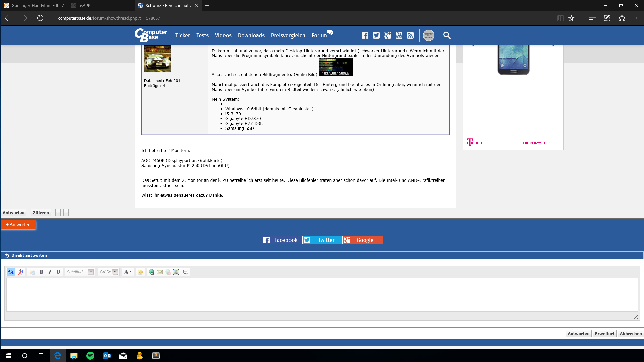
Task: Click the ComputerBase logo
Action: [151, 35]
